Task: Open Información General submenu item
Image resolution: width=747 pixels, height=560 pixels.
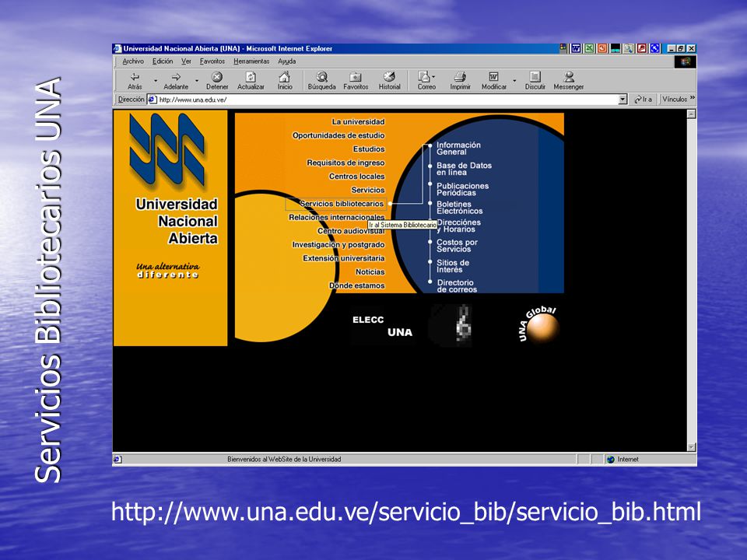Action: click(458, 149)
